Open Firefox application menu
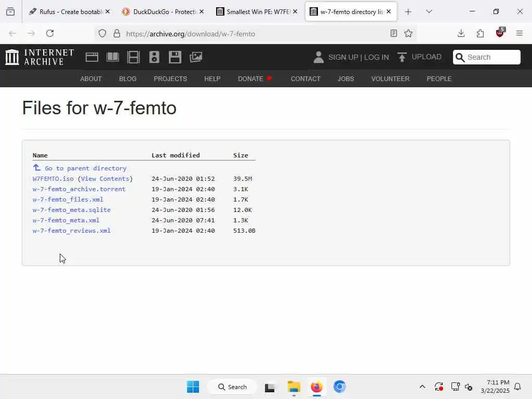532x399 pixels. (520, 33)
